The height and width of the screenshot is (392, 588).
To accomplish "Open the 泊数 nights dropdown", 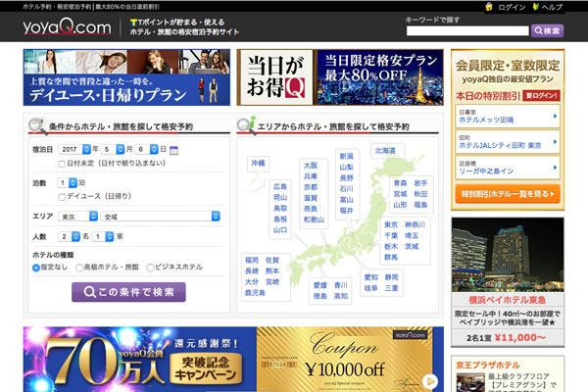I will coord(67,182).
